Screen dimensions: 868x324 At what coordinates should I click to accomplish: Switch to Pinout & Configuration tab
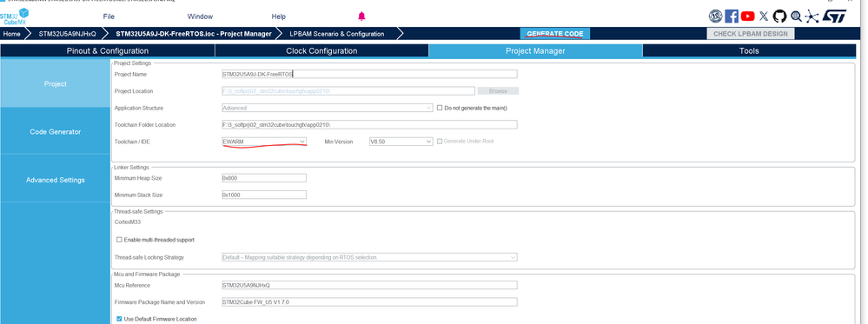[108, 51]
